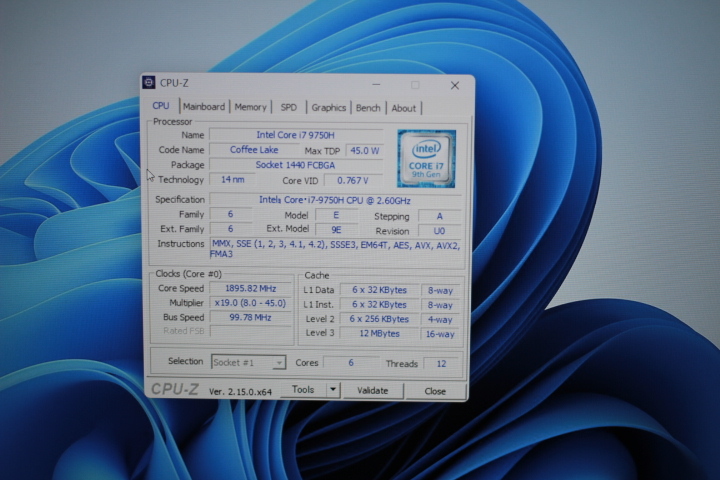Click the empty Rated FSB field
720x480 pixels.
[x=251, y=331]
